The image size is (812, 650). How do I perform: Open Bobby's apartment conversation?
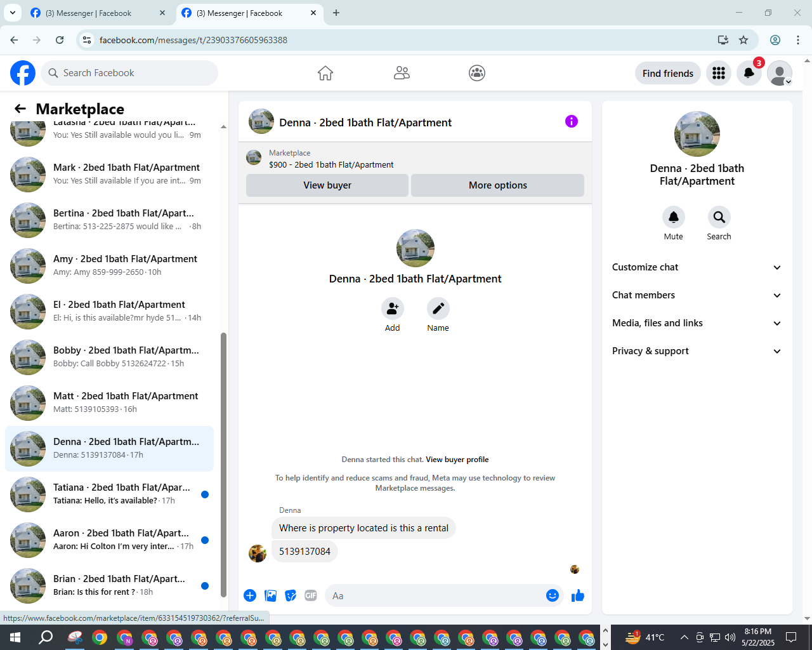[x=109, y=357]
